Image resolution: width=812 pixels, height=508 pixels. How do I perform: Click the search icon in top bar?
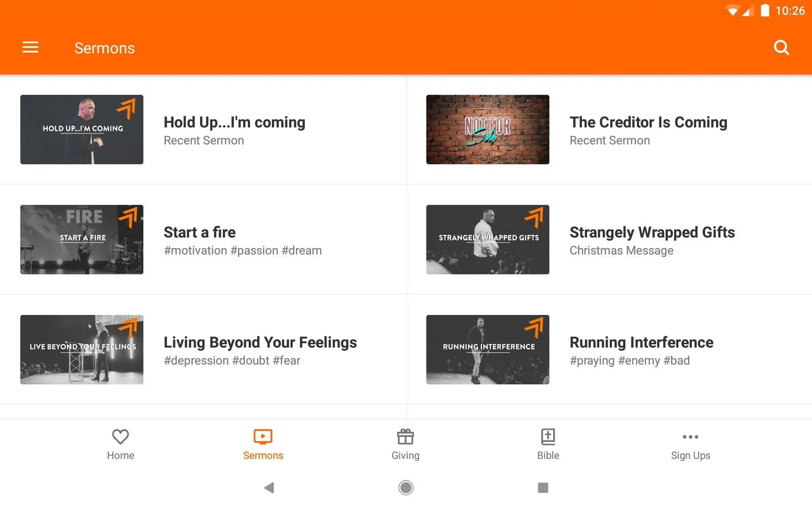tap(782, 48)
